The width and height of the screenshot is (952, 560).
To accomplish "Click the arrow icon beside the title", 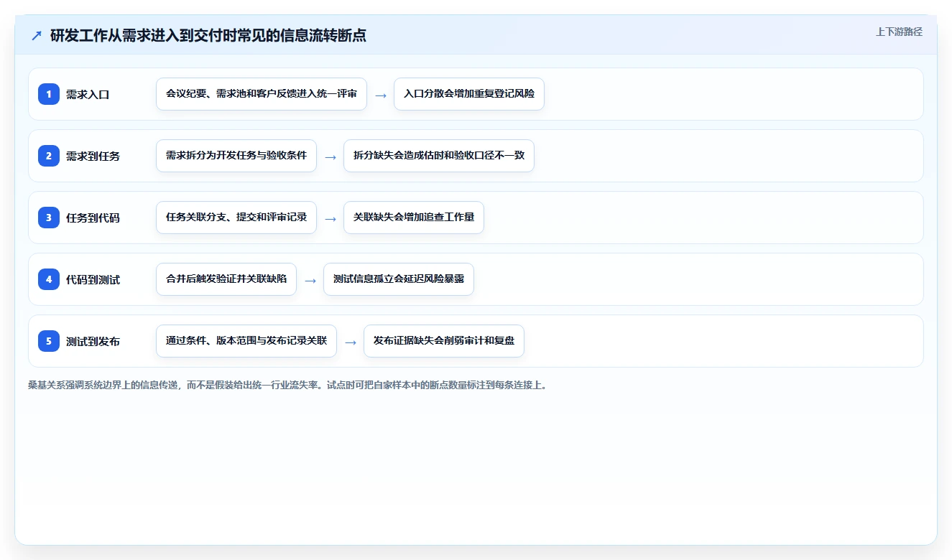I will (x=37, y=35).
